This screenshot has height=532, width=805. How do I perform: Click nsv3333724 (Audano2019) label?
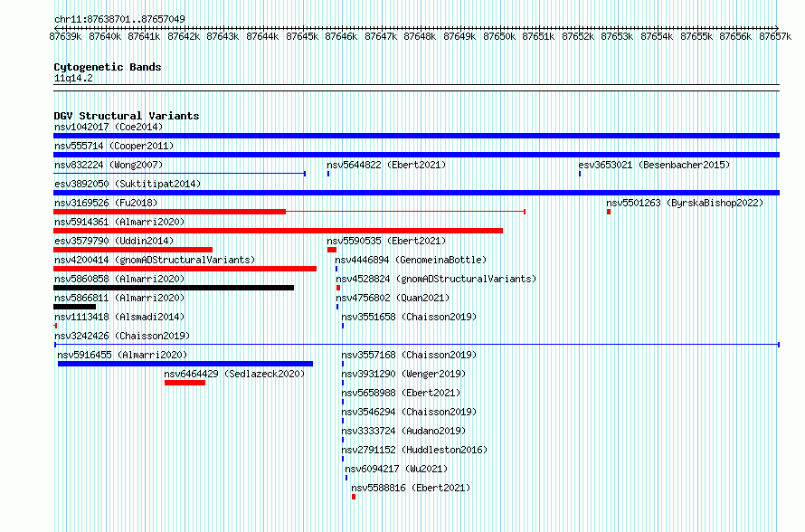point(403,431)
